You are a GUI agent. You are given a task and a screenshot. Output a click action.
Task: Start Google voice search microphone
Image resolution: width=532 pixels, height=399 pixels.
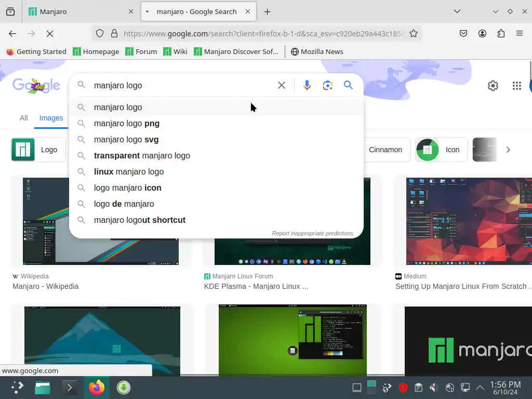click(307, 85)
